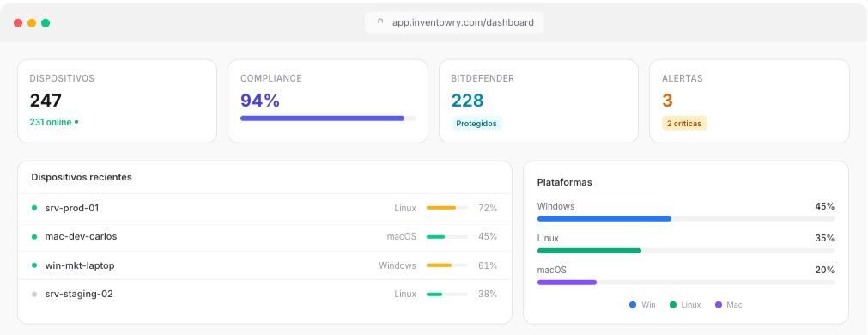Image resolution: width=868 pixels, height=335 pixels.
Task: Click the '231 online' status text
Action: coord(51,122)
